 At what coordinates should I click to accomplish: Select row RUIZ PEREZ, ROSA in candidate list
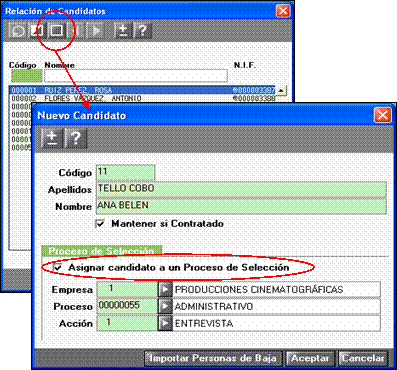pyautogui.click(x=143, y=90)
